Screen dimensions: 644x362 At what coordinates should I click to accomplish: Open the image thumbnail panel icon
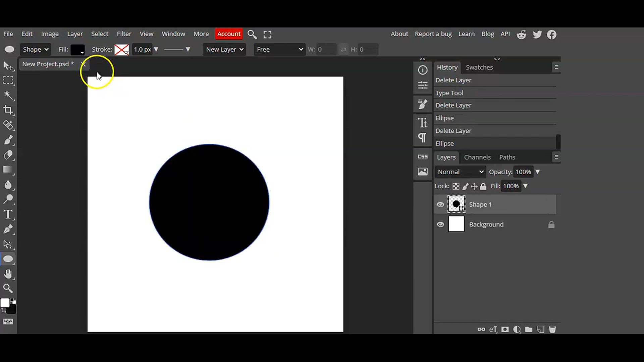(x=423, y=172)
